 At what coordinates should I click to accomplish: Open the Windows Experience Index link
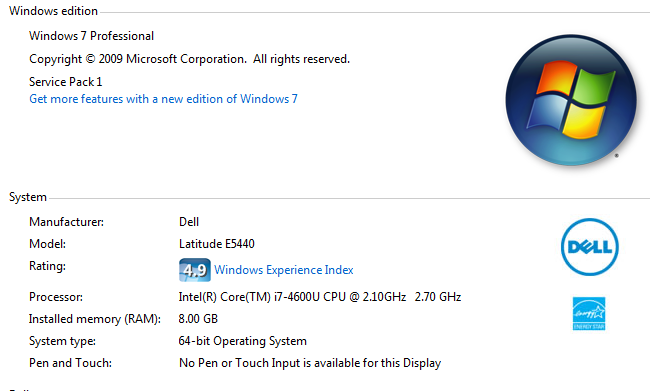point(284,270)
